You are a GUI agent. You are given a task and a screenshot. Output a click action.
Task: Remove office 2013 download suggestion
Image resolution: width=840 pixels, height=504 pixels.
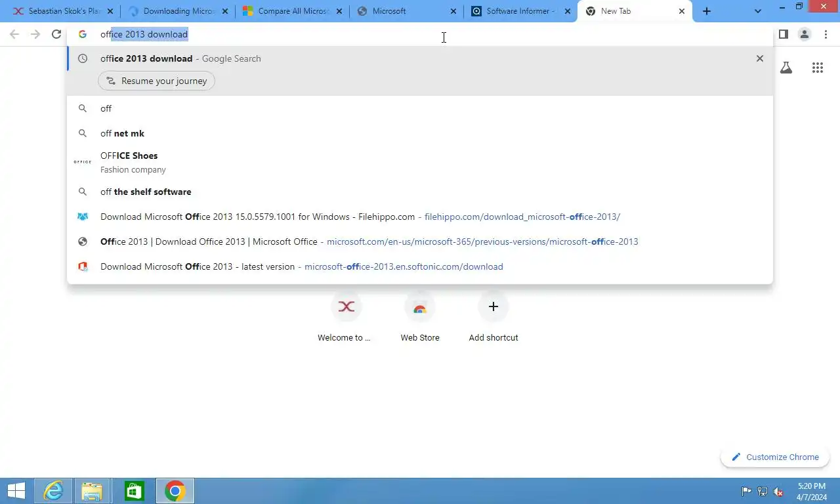click(759, 58)
